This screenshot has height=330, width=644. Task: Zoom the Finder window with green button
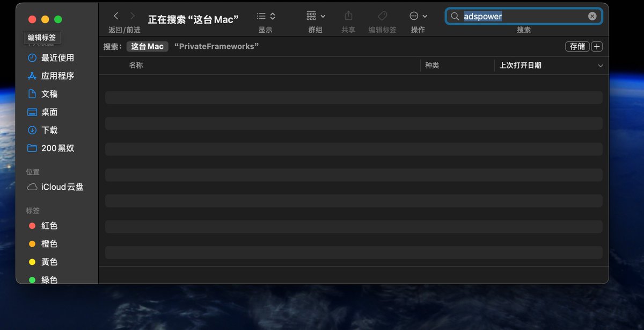tap(58, 19)
